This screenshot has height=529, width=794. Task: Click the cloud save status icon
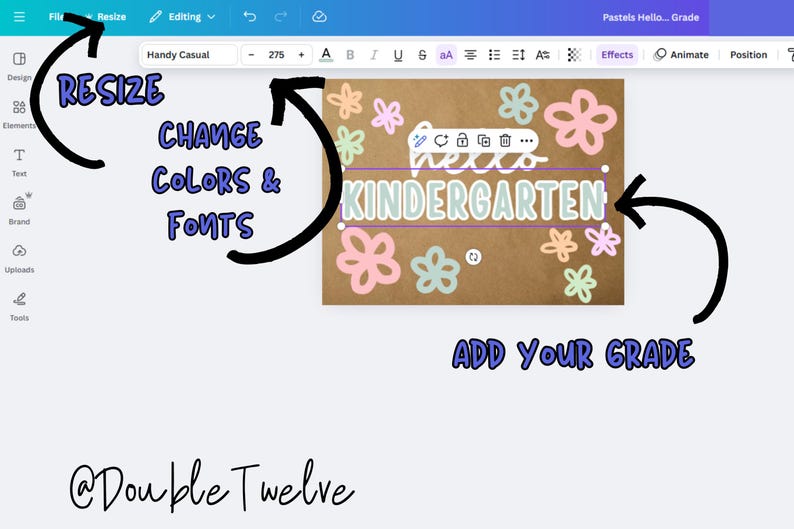(x=319, y=17)
